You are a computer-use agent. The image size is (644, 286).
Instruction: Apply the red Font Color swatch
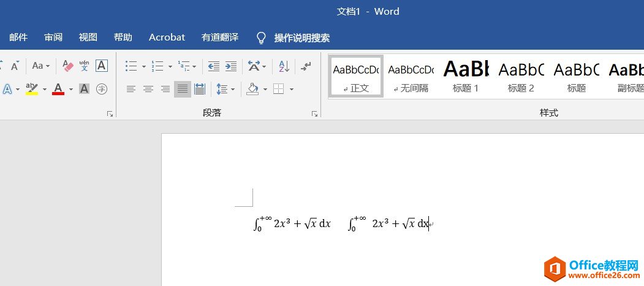(58, 89)
